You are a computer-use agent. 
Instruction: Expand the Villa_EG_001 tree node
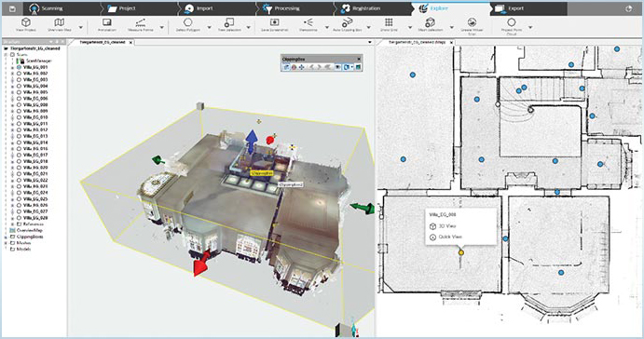13,67
